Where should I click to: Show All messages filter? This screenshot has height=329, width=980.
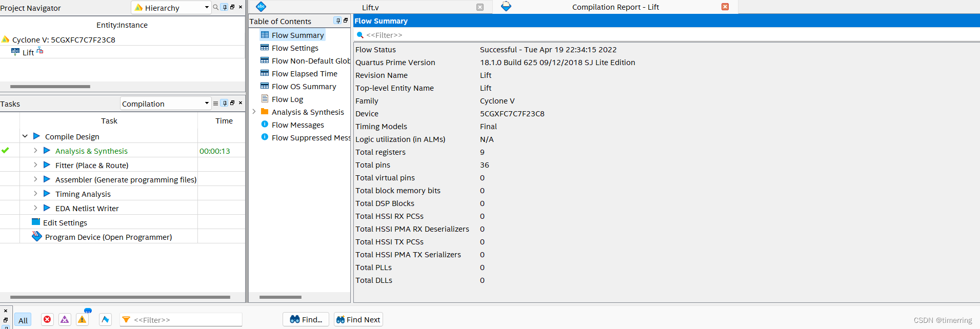click(23, 320)
